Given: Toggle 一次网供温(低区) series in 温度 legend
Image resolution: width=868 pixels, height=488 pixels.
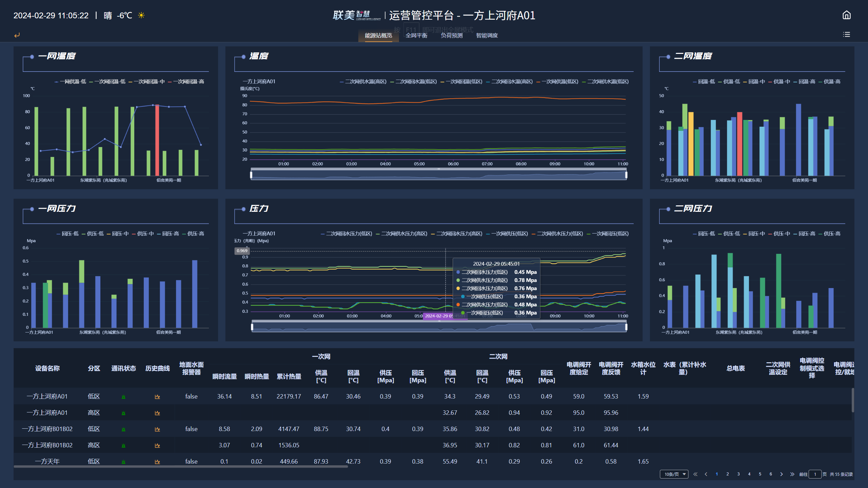Looking at the screenshot, I should tap(557, 82).
